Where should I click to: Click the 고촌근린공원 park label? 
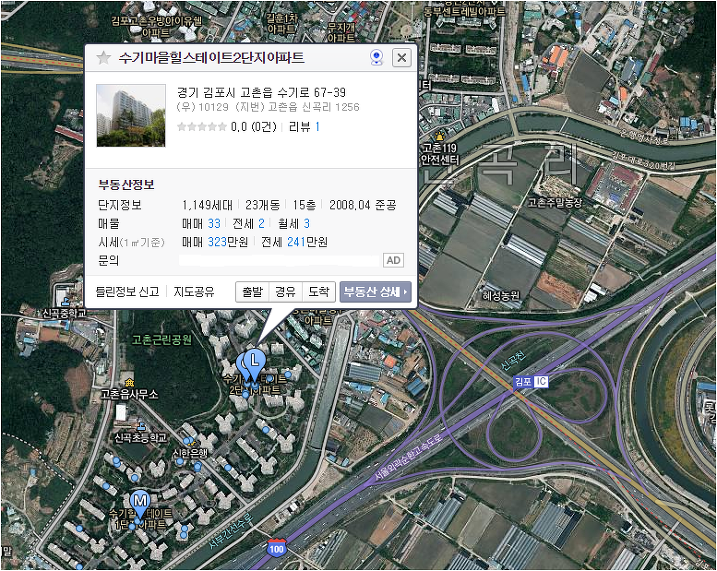coord(161,340)
